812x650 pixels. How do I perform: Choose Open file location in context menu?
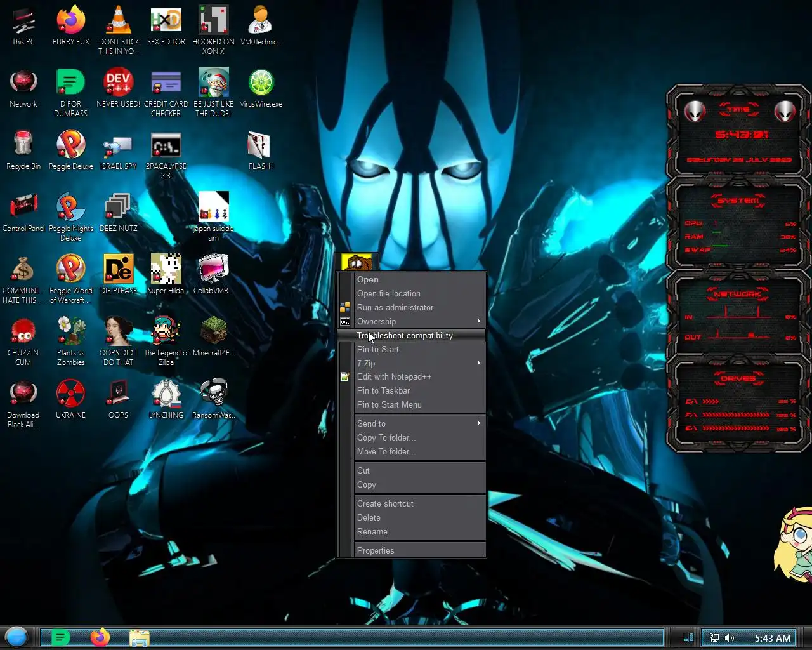point(412,293)
